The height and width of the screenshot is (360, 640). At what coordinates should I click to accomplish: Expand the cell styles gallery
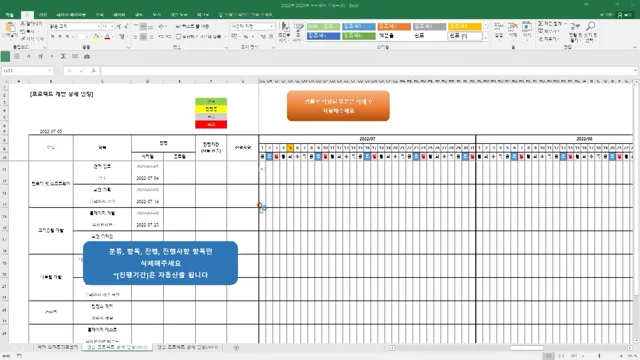point(485,38)
